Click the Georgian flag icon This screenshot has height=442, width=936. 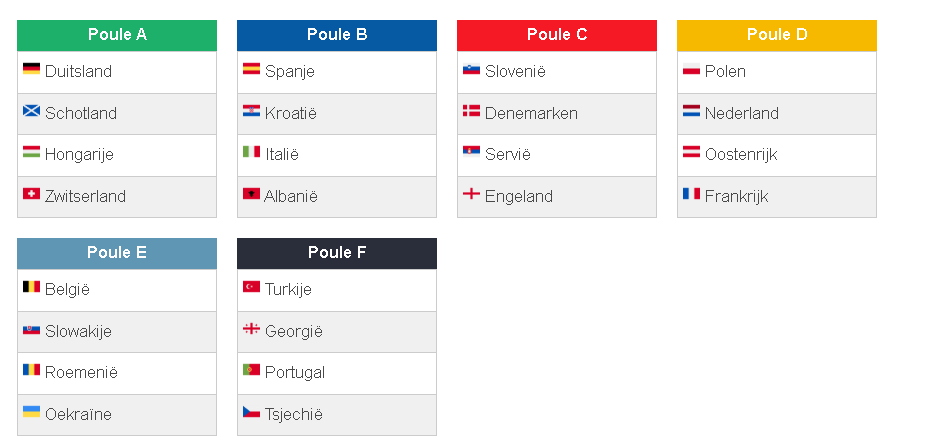[251, 329]
